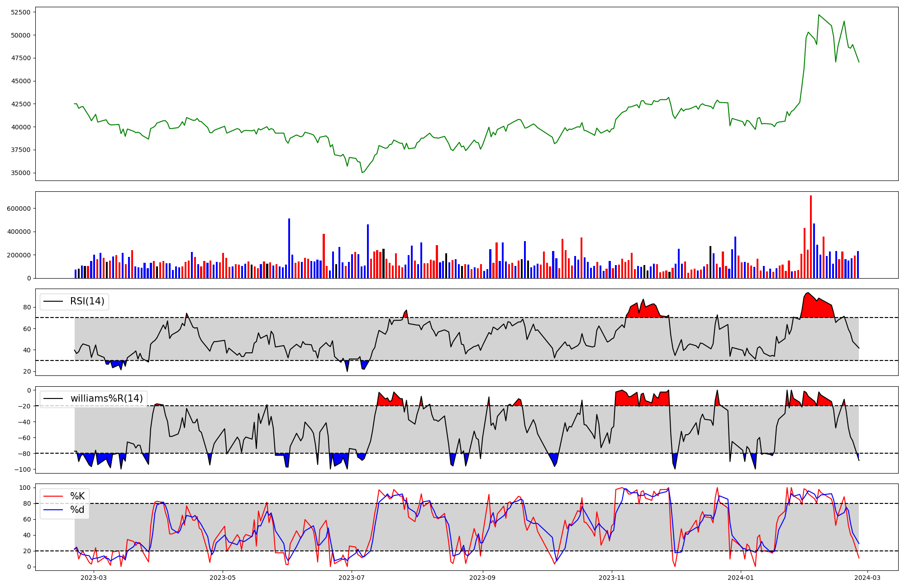Click the 100 label on stochastic axis
Screen dimensions: 905x588
point(25,488)
